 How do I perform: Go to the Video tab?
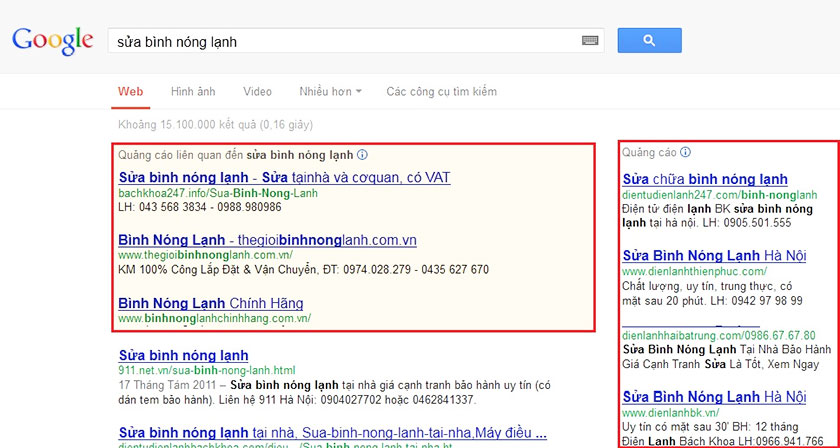(x=257, y=92)
